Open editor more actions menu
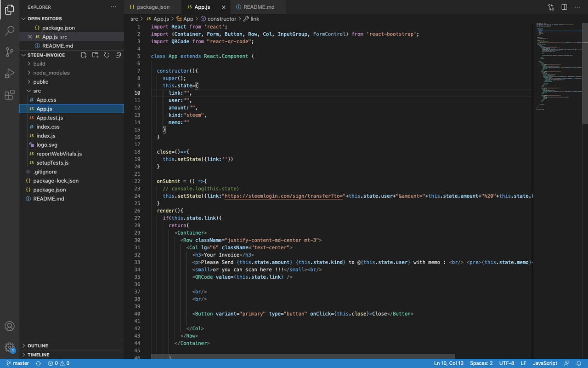Viewport: 588px width, 368px height. 577,7
